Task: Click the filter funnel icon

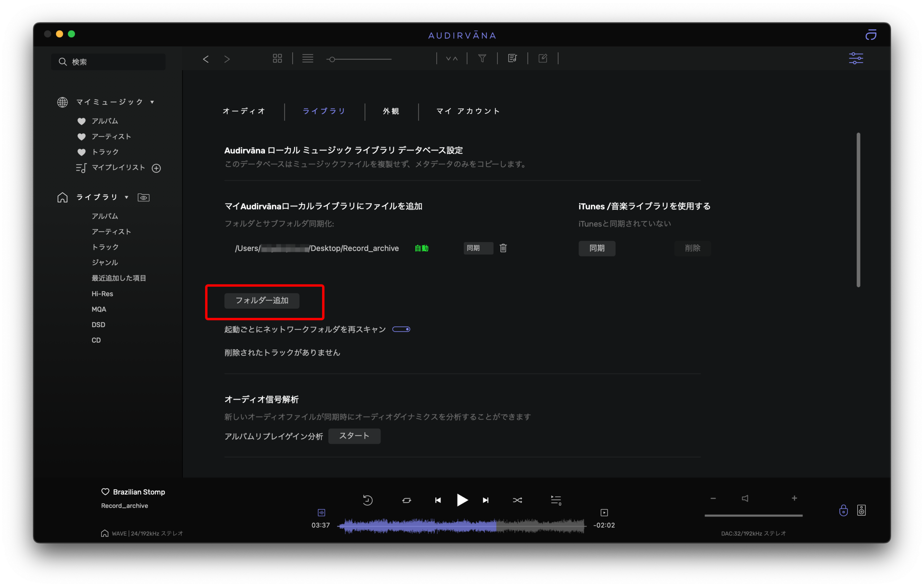Action: 482,58
